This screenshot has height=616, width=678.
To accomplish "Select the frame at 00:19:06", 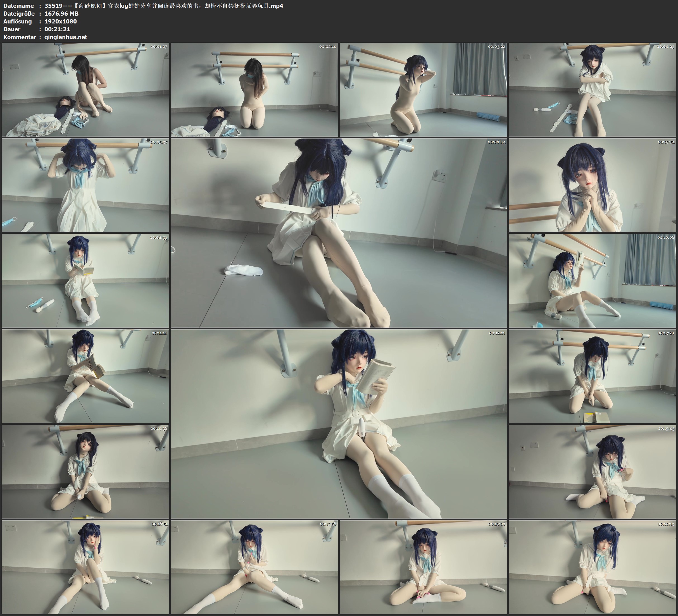I will coord(423,567).
